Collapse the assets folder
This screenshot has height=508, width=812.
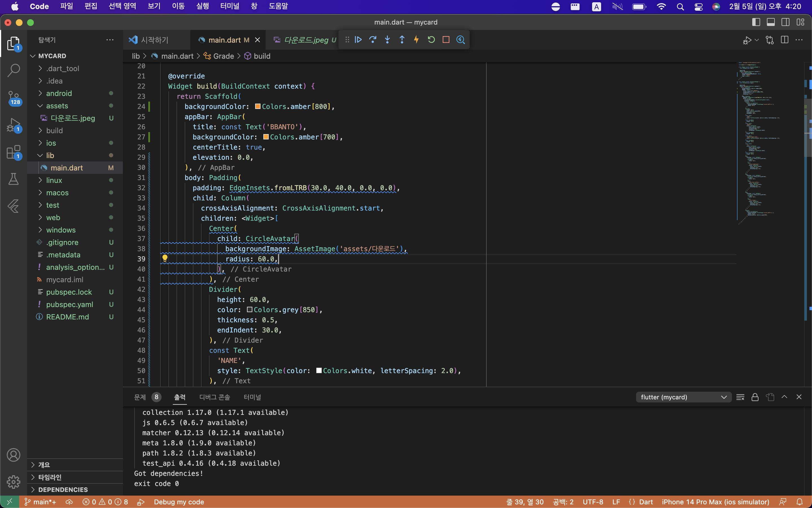pos(40,106)
